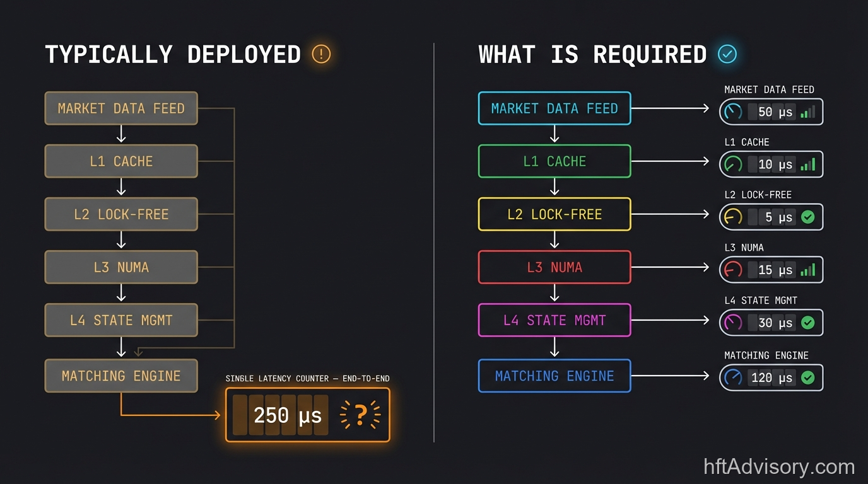Select the TYPICALLY DEPLOYED heading
Image resolution: width=868 pixels, height=484 pixels.
coord(173,54)
